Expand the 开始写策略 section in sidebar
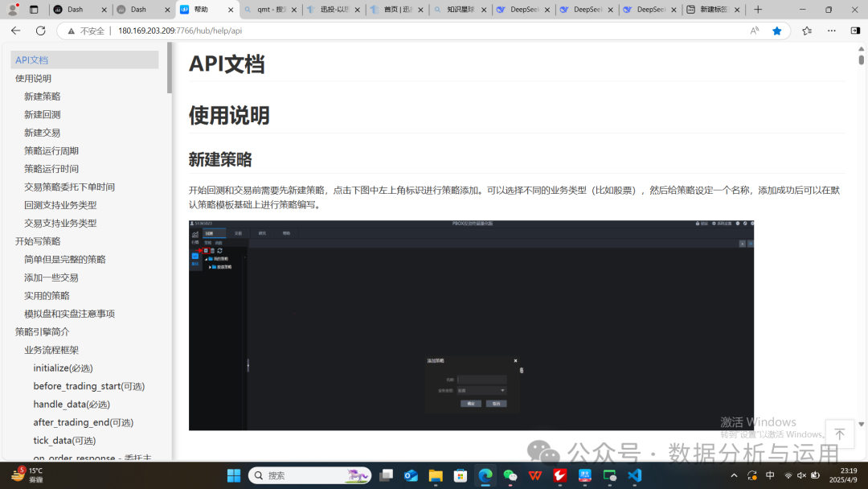868x489 pixels. pos(38,240)
